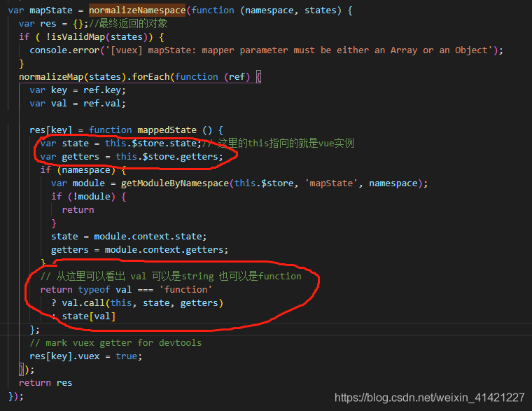Click module.context.state on the assignment line
Screen dimensions: 532x411
pos(148,236)
